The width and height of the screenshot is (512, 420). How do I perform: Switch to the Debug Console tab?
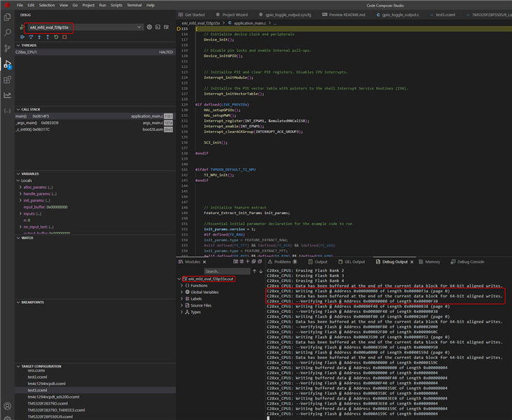[x=470, y=262]
